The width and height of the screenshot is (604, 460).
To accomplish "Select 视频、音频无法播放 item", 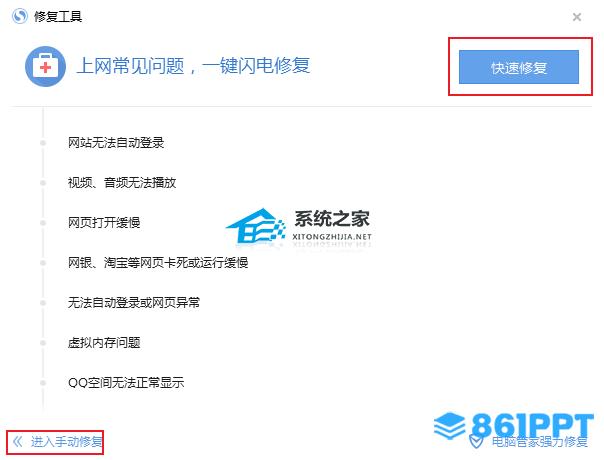I will 122,183.
